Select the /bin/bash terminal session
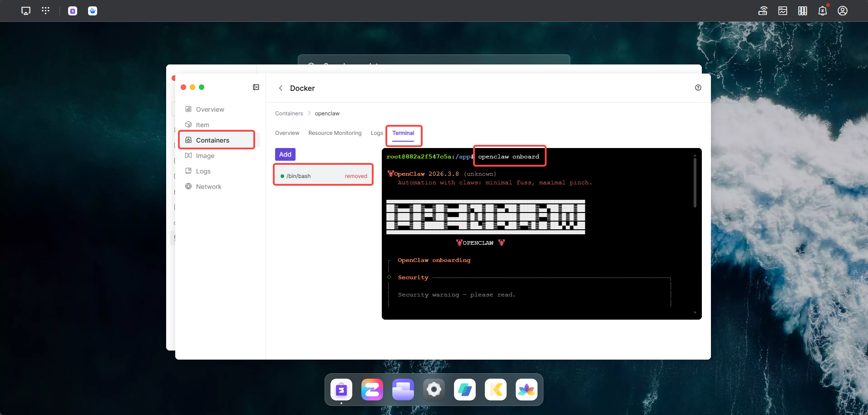The height and width of the screenshot is (415, 868). 299,176
